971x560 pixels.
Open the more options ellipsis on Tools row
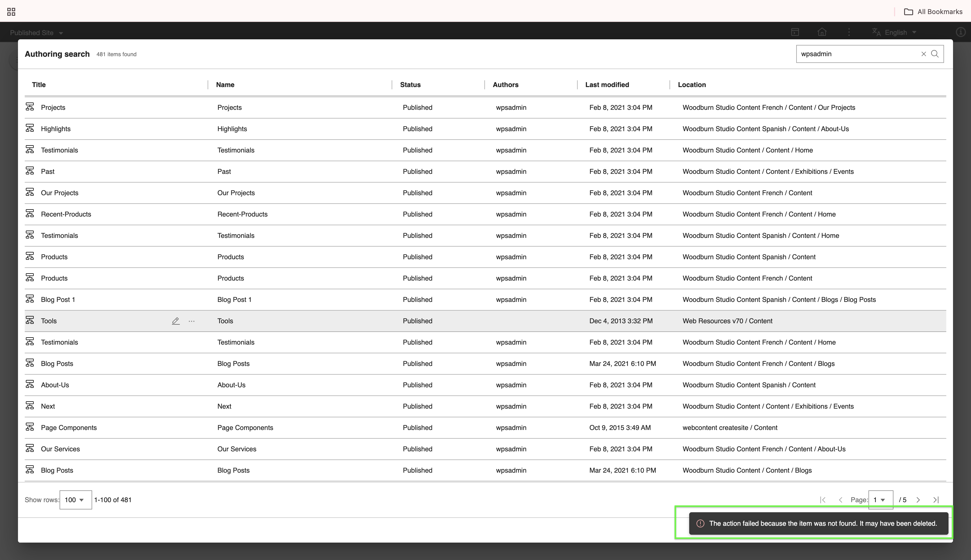click(192, 321)
